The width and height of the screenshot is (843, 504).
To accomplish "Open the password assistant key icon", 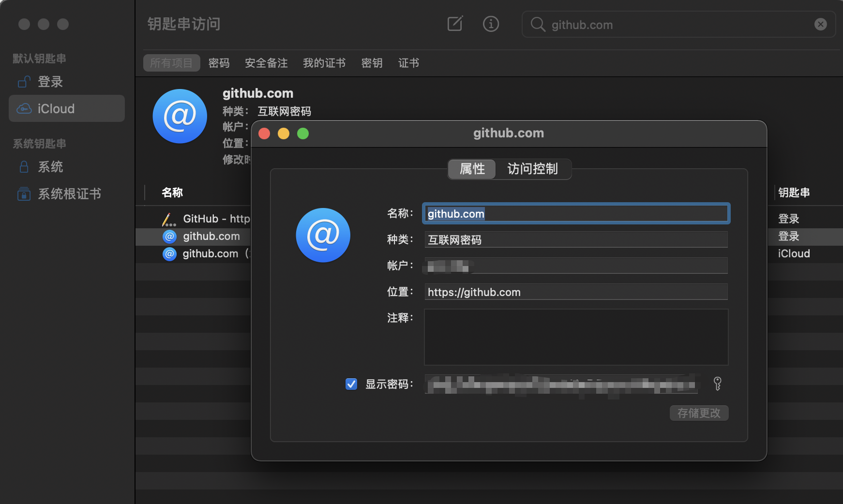I will (x=718, y=384).
